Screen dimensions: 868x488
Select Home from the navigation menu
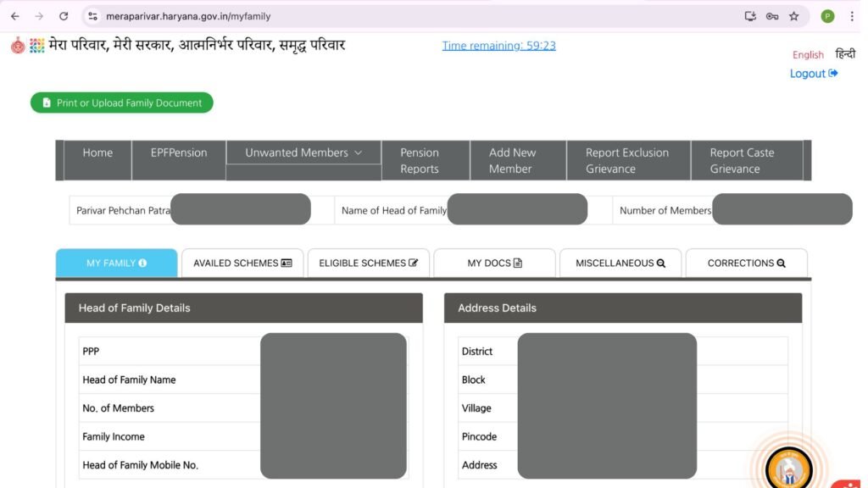pos(97,152)
